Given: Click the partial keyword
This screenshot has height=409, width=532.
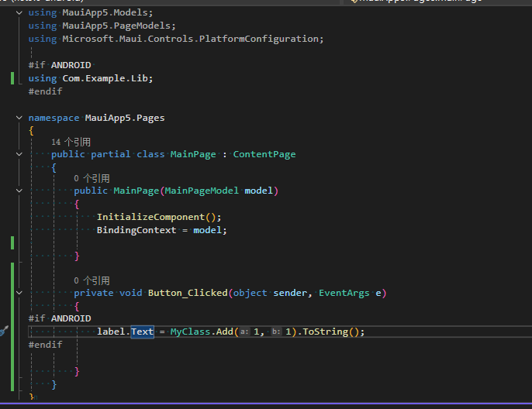Looking at the screenshot, I should [111, 154].
